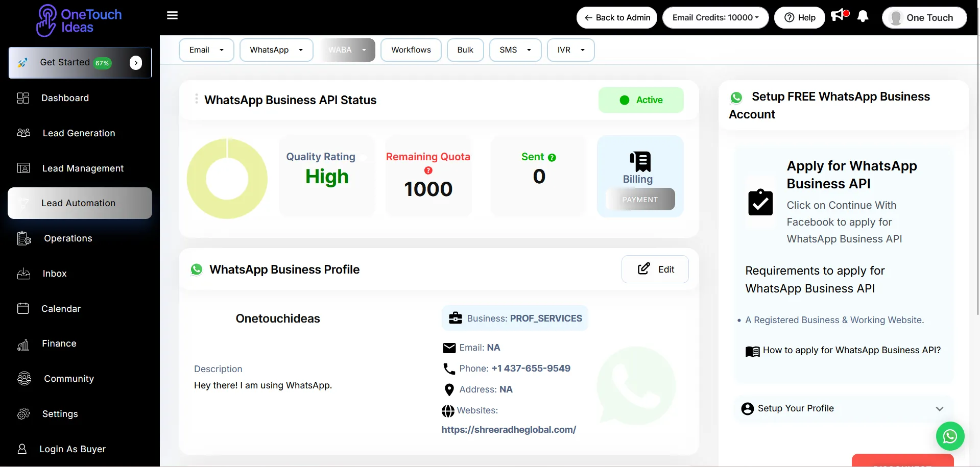Open Lead Generation in the sidebar

tap(79, 133)
